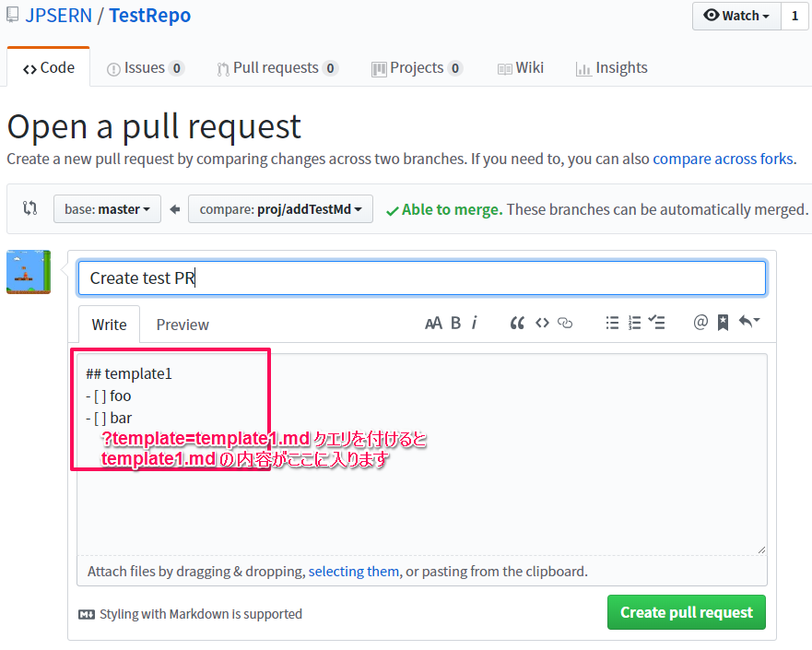Open the Pull requests tab

pyautogui.click(x=277, y=68)
